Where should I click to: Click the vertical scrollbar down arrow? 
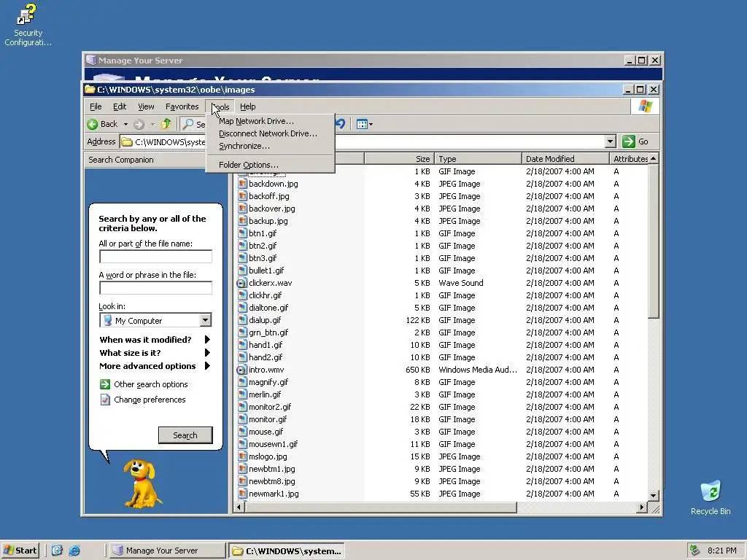pyautogui.click(x=653, y=495)
